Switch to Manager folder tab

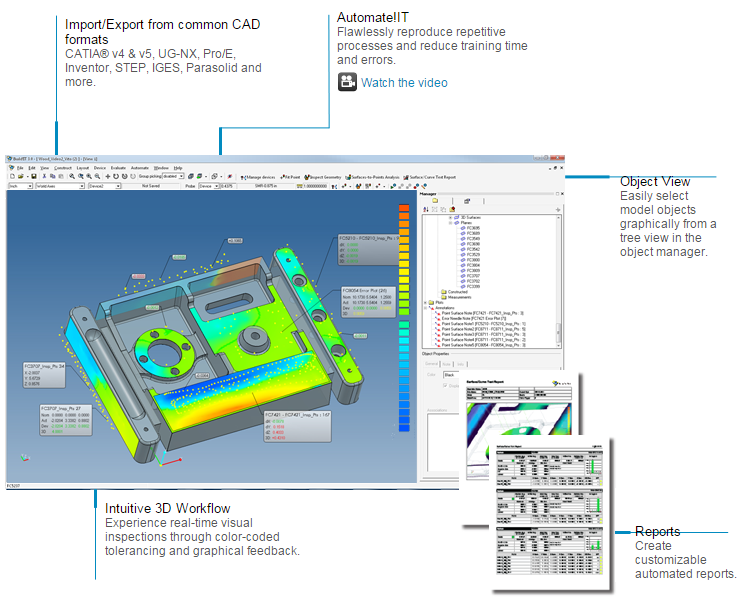(435, 201)
